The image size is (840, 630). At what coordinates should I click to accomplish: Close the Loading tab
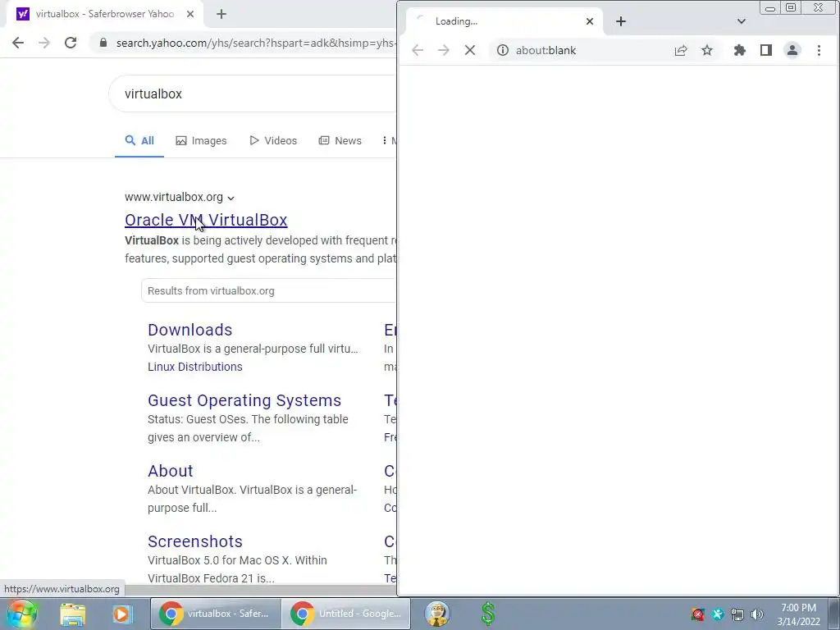[590, 21]
